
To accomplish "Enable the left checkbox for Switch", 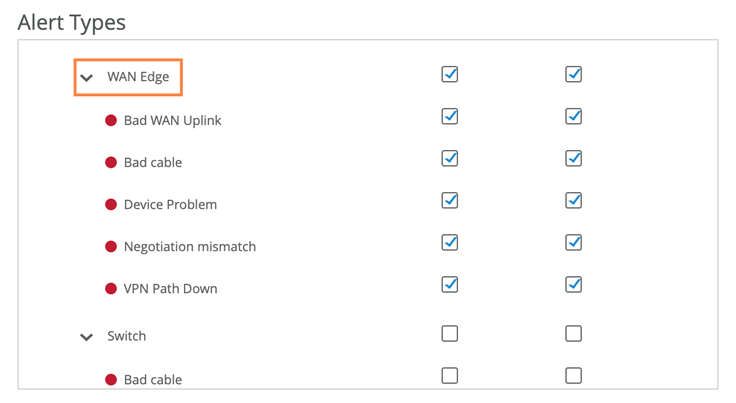I will (x=450, y=333).
